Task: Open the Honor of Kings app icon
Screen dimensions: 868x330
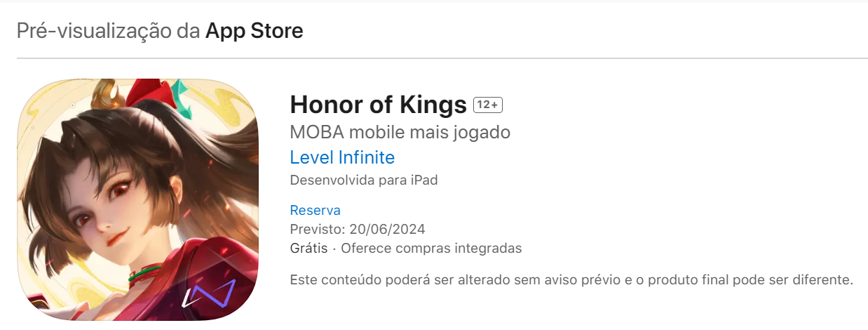Action: tap(137, 199)
